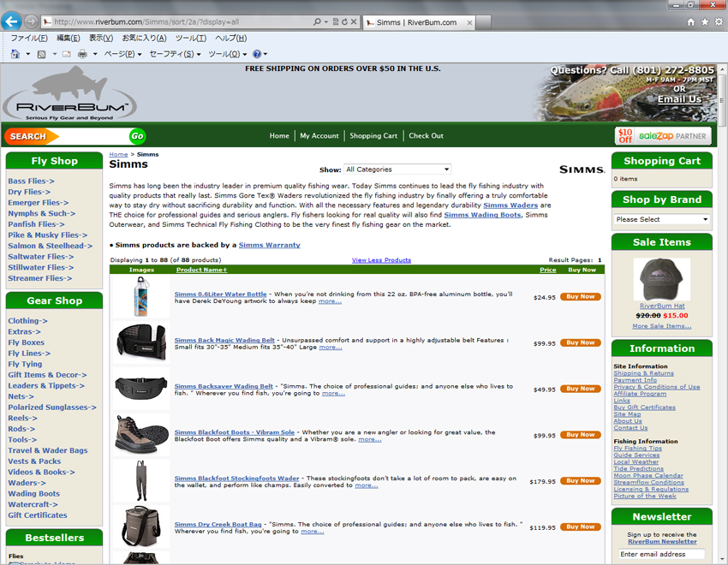Viewport: 728px width, 565px height.
Task: Click the RiverBum fish logo
Action: click(x=69, y=93)
